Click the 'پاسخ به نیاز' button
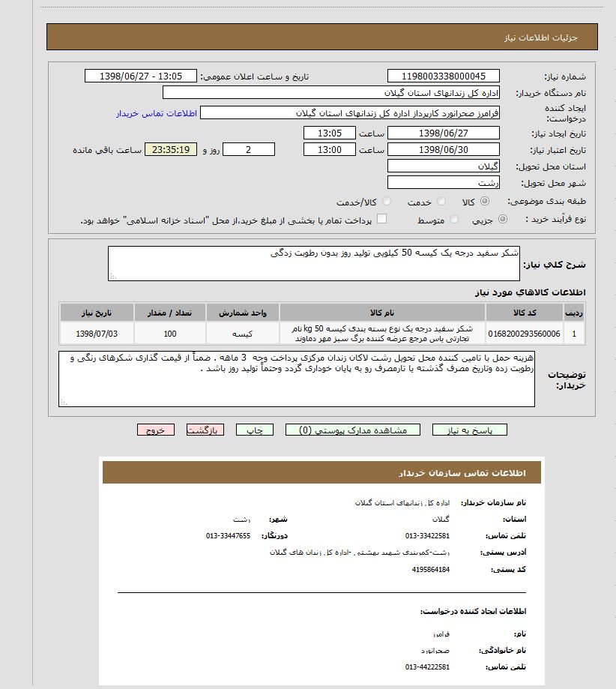Screen dimensions: 616x689 point(469,430)
